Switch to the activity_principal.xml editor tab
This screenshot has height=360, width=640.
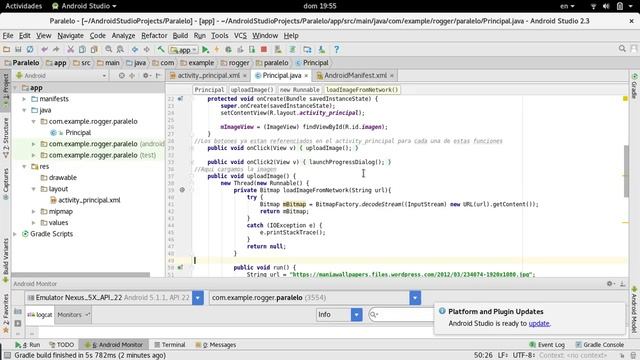pyautogui.click(x=208, y=76)
